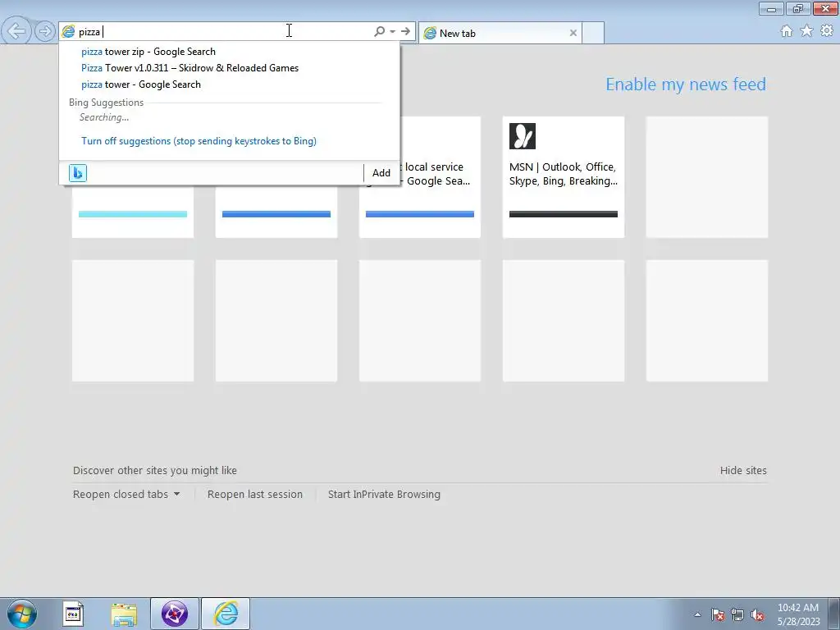Screen dimensions: 840x630
Task: Switch to the New tab tab
Action: coord(500,33)
